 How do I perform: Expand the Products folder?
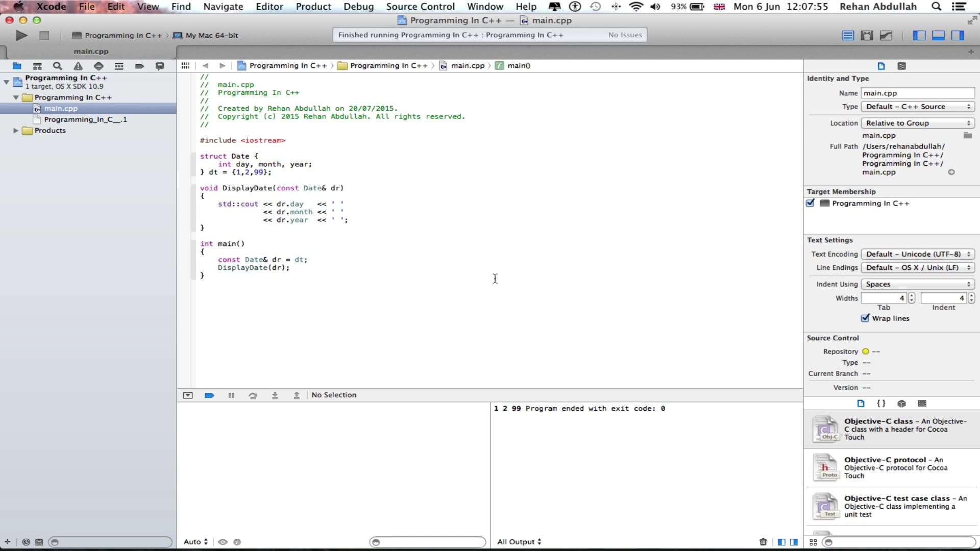(16, 131)
